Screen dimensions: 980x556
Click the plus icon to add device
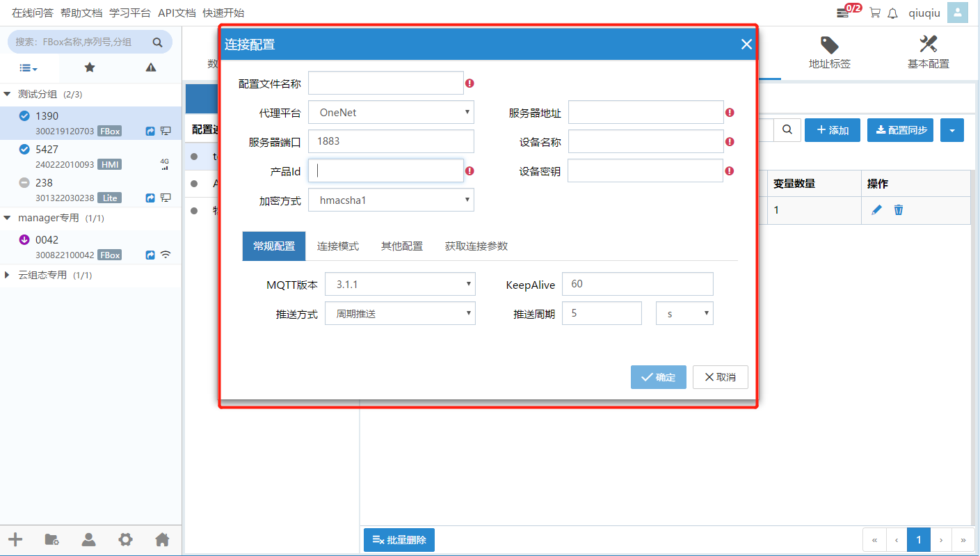(15, 539)
